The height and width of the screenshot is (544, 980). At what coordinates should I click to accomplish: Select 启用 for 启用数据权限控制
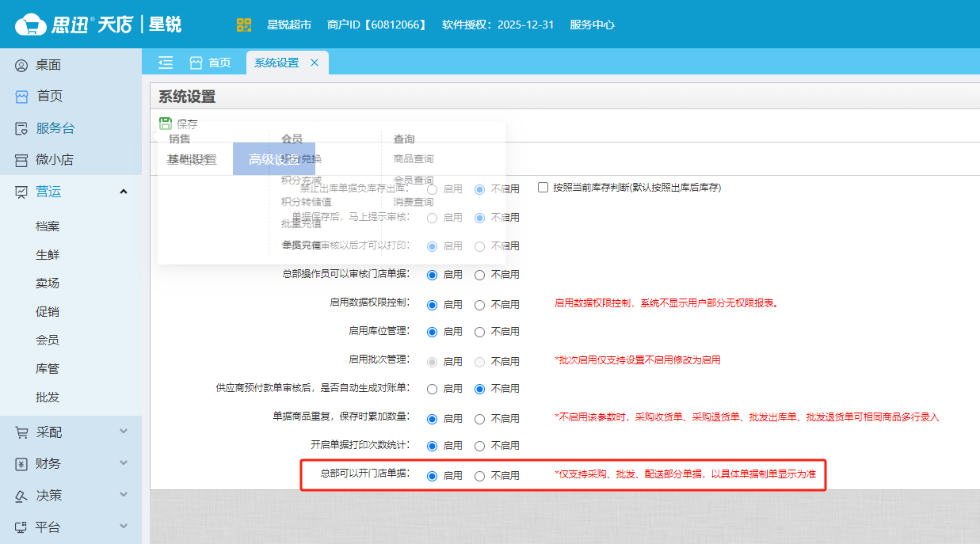tap(432, 304)
